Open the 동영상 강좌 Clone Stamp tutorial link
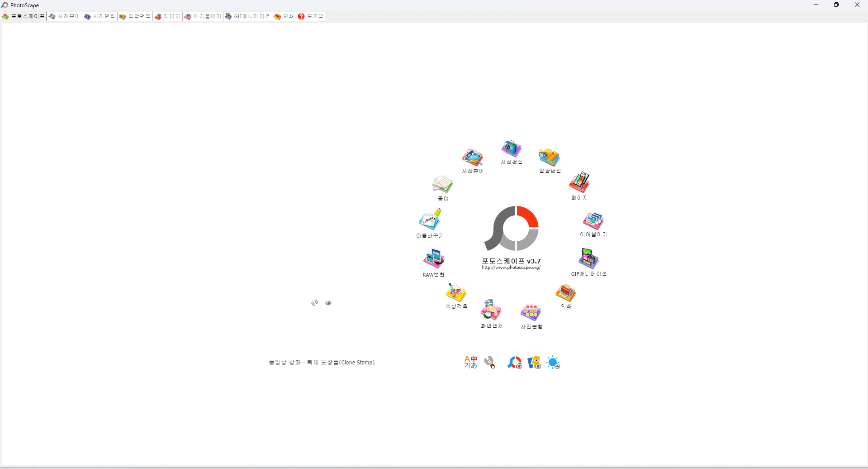Image resolution: width=868 pixels, height=469 pixels. [x=322, y=363]
